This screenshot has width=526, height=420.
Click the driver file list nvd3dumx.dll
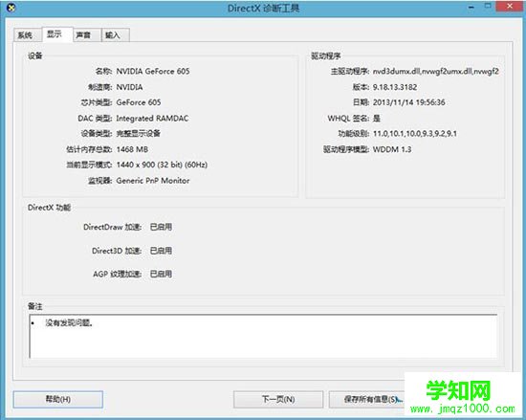click(x=436, y=71)
